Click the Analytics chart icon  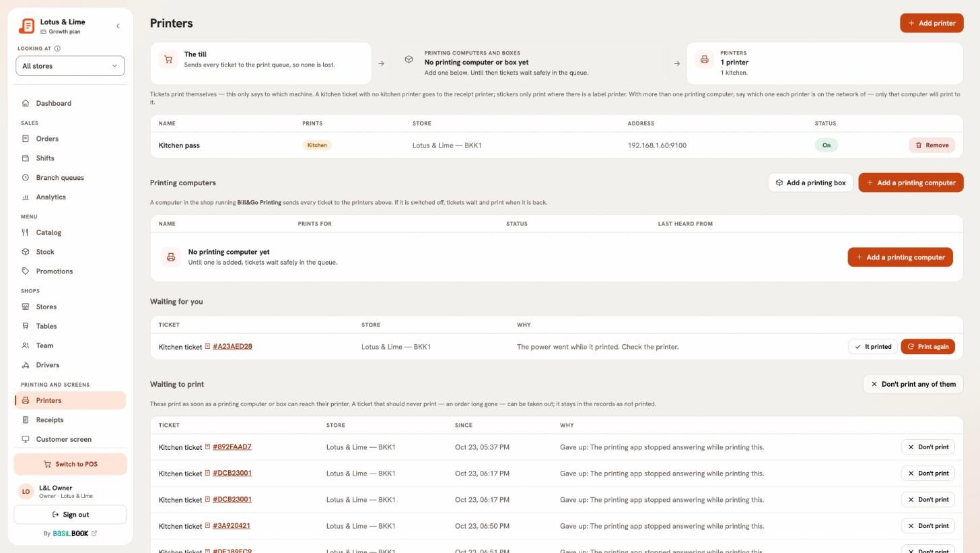point(26,197)
